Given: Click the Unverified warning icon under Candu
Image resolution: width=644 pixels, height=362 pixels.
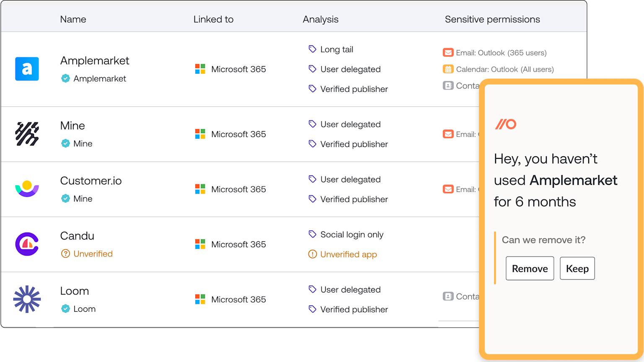Looking at the screenshot, I should tap(65, 253).
